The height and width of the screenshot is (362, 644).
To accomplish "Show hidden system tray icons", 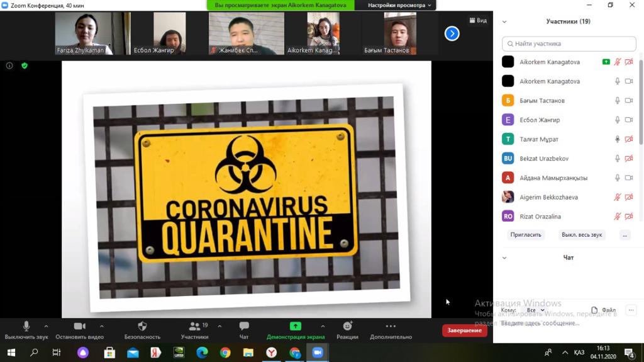I will click(565, 353).
